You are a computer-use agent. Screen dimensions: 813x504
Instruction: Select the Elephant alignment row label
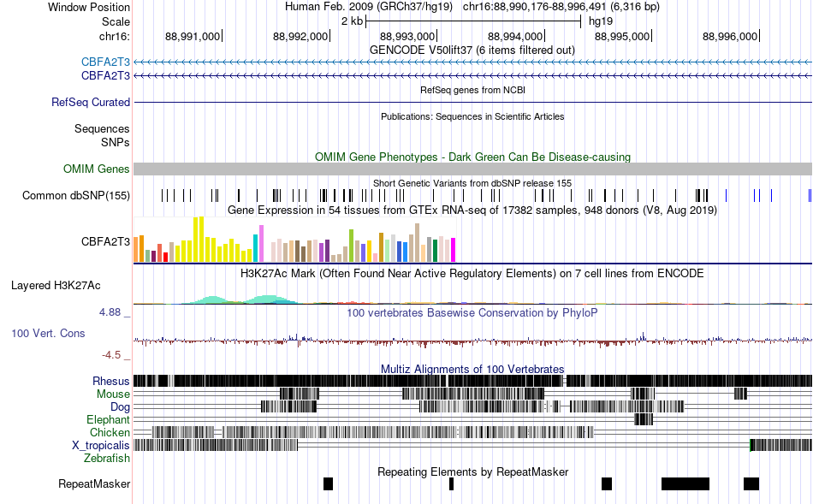108,419
